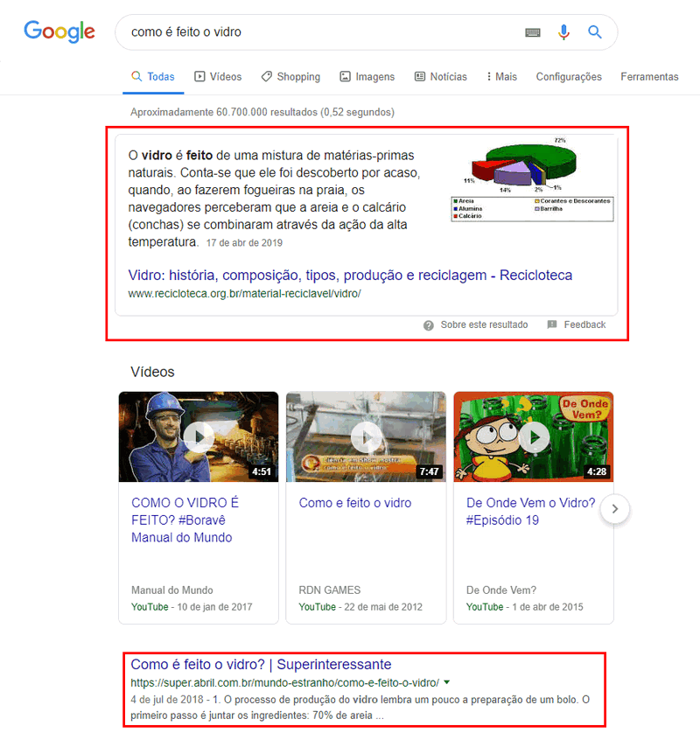Click the Feedback flag icon
This screenshot has width=700, height=733.
click(x=552, y=325)
